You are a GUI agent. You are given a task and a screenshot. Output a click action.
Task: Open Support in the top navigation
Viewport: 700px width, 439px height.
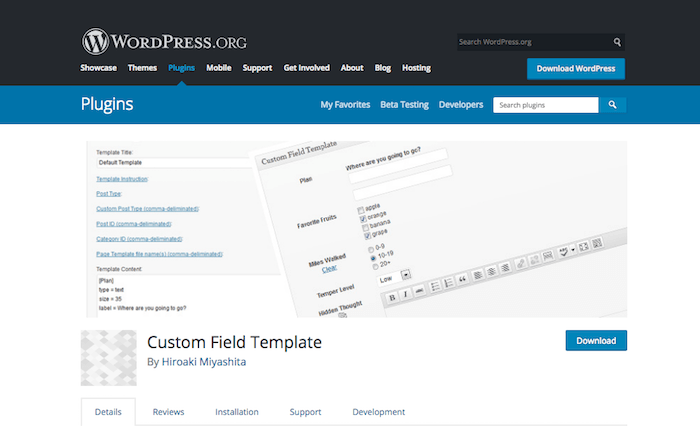click(257, 68)
